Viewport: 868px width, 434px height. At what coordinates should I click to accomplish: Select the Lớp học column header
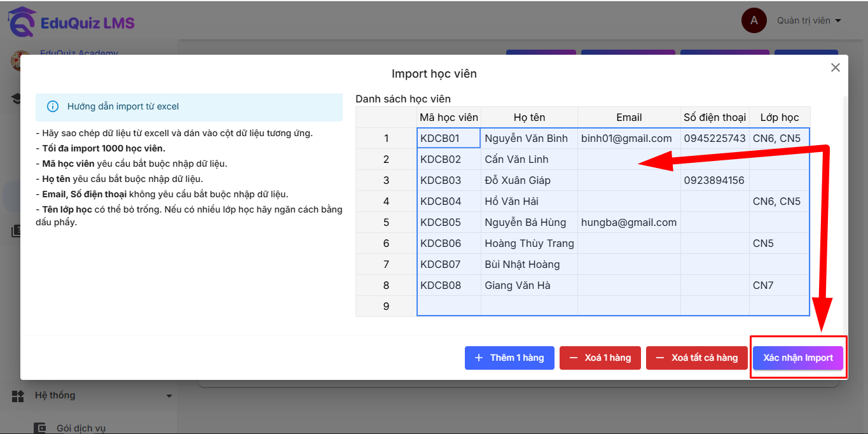coord(780,117)
